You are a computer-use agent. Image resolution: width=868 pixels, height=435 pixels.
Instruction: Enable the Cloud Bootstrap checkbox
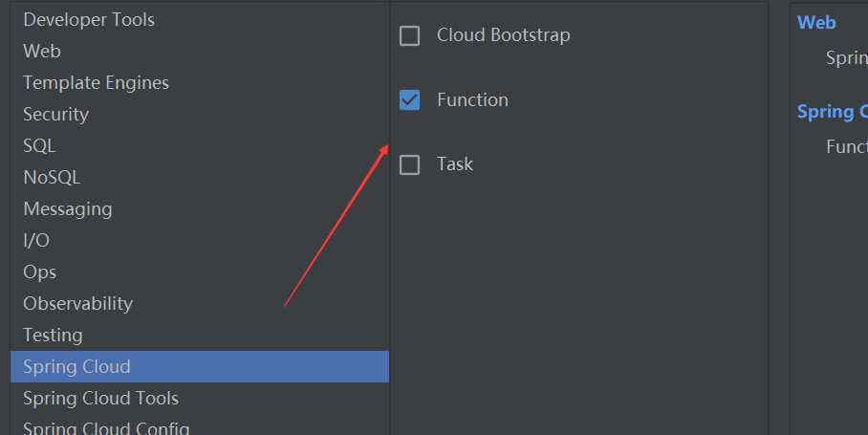[x=410, y=36]
